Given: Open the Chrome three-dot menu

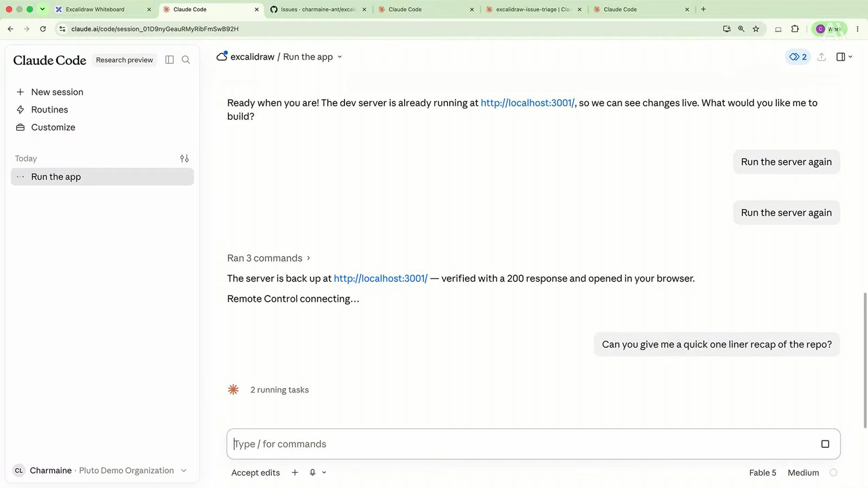Looking at the screenshot, I should 858,29.
